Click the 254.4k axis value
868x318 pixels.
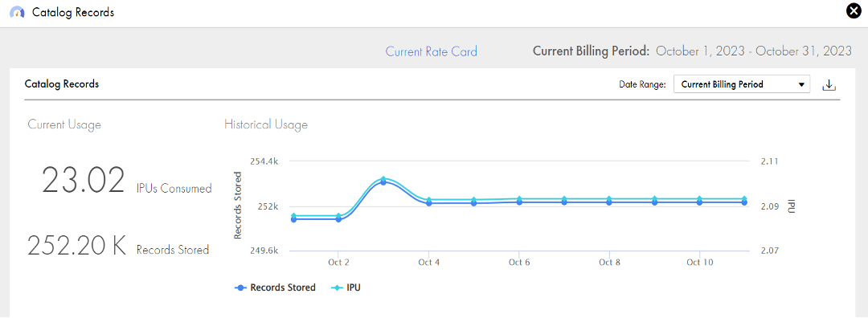[264, 161]
